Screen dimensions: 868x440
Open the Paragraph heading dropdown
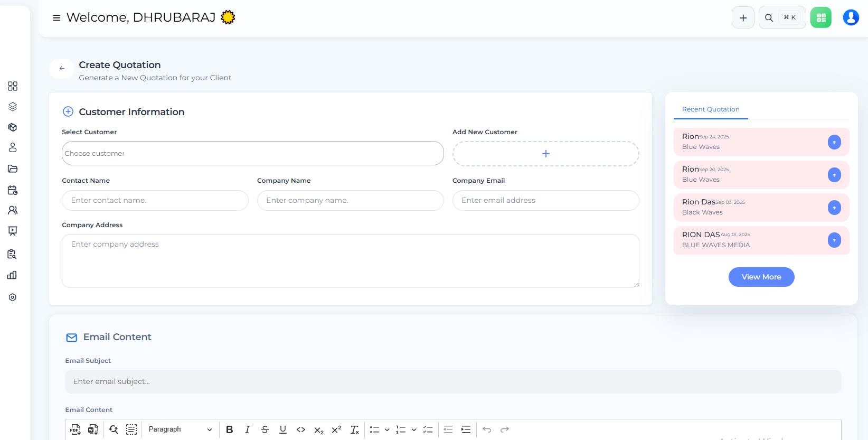tap(180, 429)
